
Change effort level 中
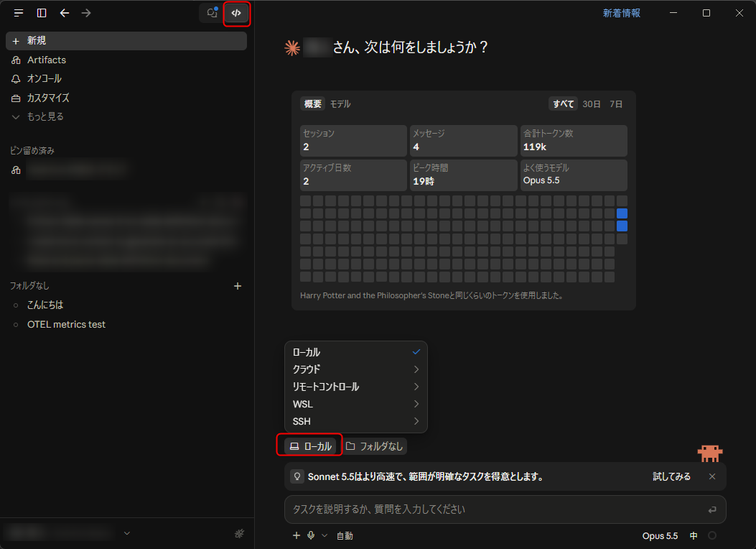tap(694, 536)
